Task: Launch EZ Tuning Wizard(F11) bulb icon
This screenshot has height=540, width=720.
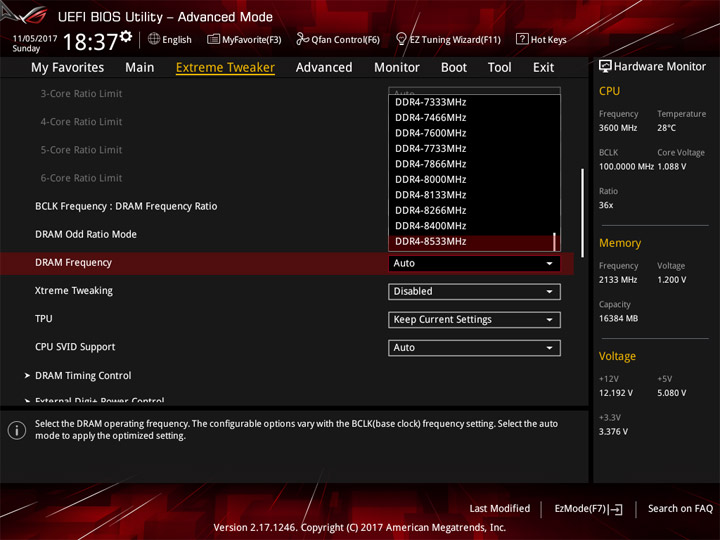Action: coord(401,39)
